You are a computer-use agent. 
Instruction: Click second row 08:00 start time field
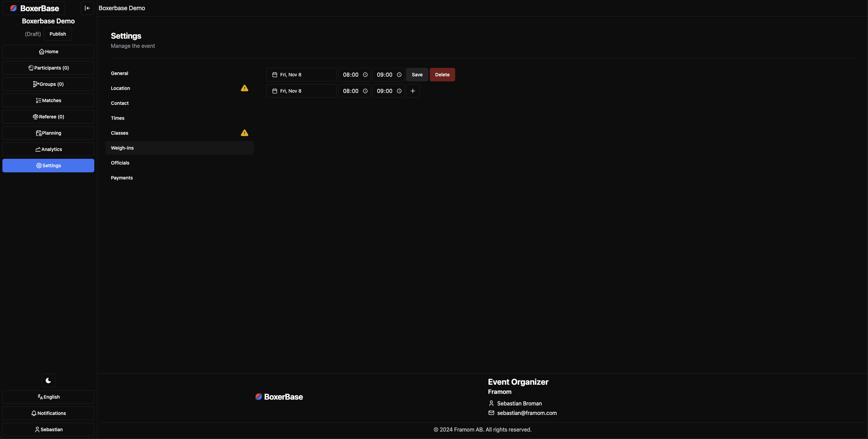click(x=350, y=91)
